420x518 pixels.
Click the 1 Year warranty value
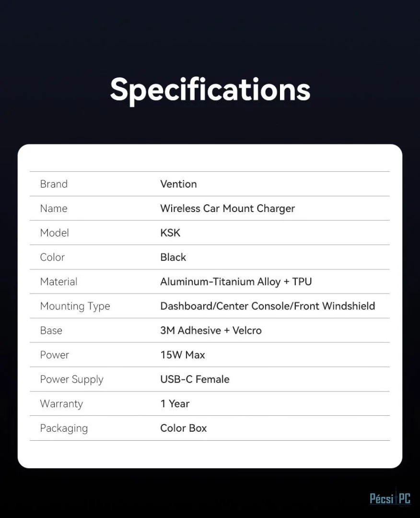click(x=175, y=404)
